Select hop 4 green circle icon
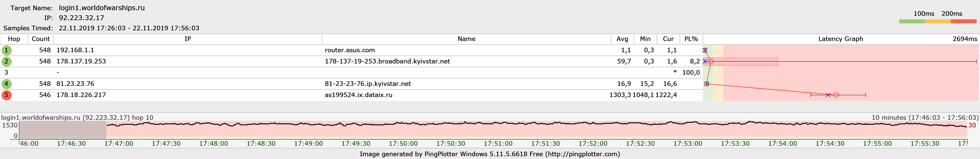Image resolution: width=980 pixels, height=159 pixels. (6, 84)
